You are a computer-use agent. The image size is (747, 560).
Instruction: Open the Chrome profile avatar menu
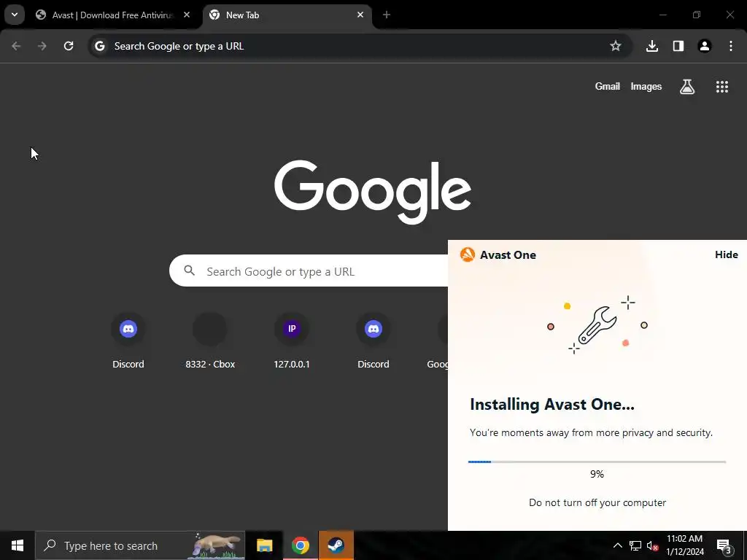pyautogui.click(x=704, y=46)
